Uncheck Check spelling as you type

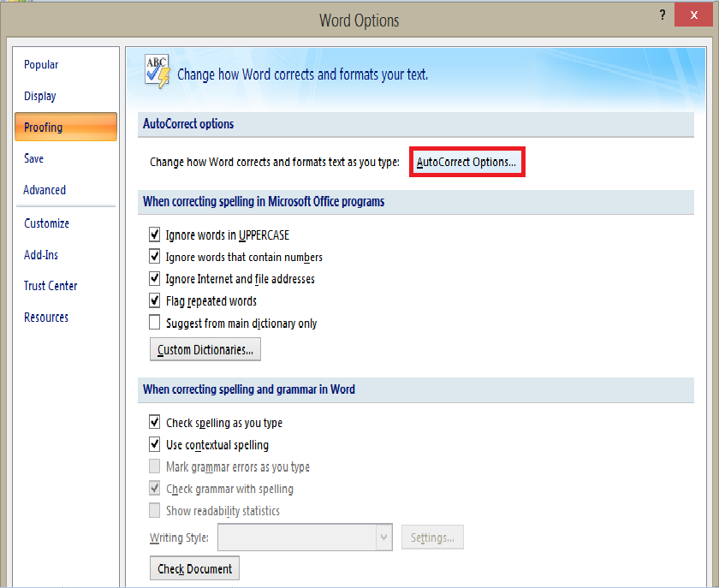[x=155, y=423]
